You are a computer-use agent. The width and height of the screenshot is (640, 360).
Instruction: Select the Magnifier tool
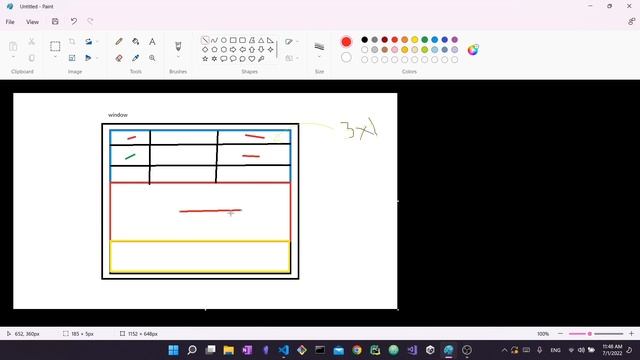click(x=152, y=58)
